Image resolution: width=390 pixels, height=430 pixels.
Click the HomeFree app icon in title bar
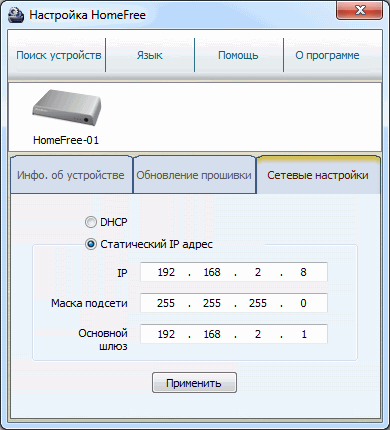pyautogui.click(x=16, y=15)
